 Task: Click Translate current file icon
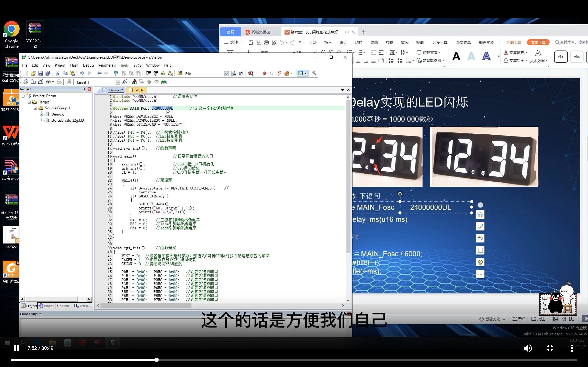click(26, 82)
